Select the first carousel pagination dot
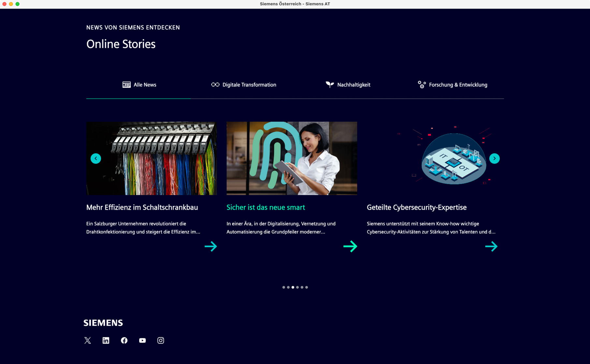 284,287
